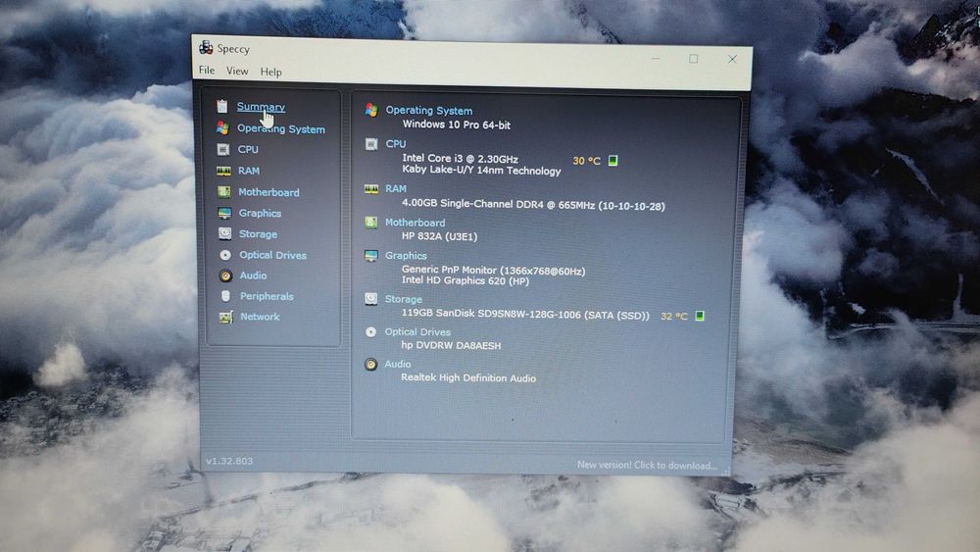
Task: Click Graphics monitor icon in summary pane
Action: 371,256
